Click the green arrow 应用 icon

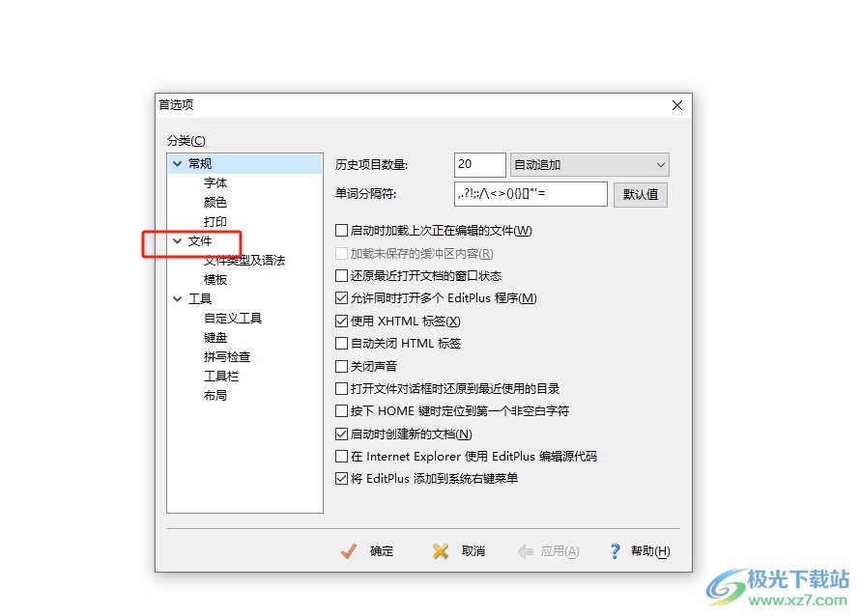(x=526, y=550)
